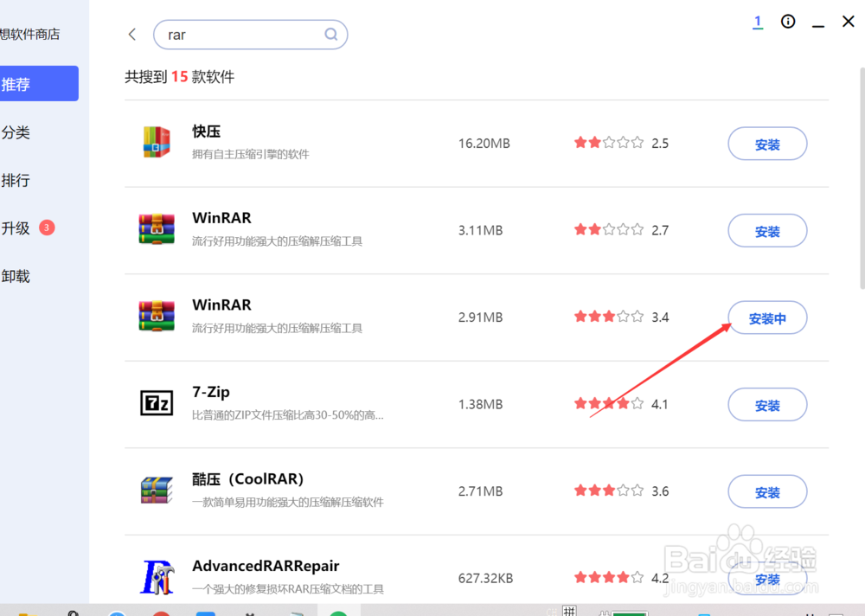Select the 7-Zip application icon

[156, 402]
